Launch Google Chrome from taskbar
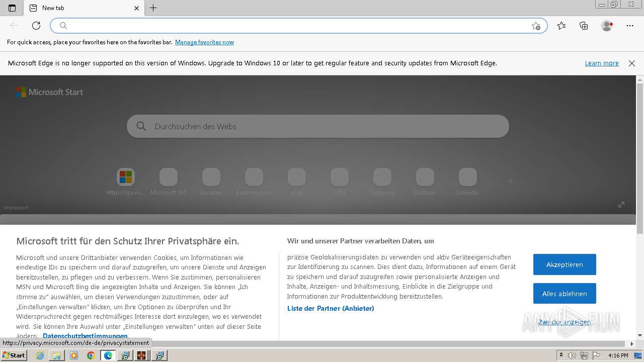Image resolution: width=644 pixels, height=362 pixels. click(x=91, y=355)
